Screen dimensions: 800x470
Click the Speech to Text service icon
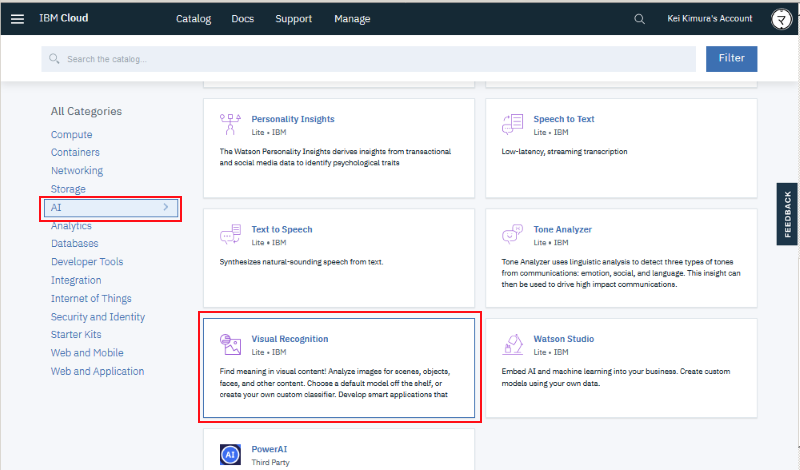coord(512,124)
